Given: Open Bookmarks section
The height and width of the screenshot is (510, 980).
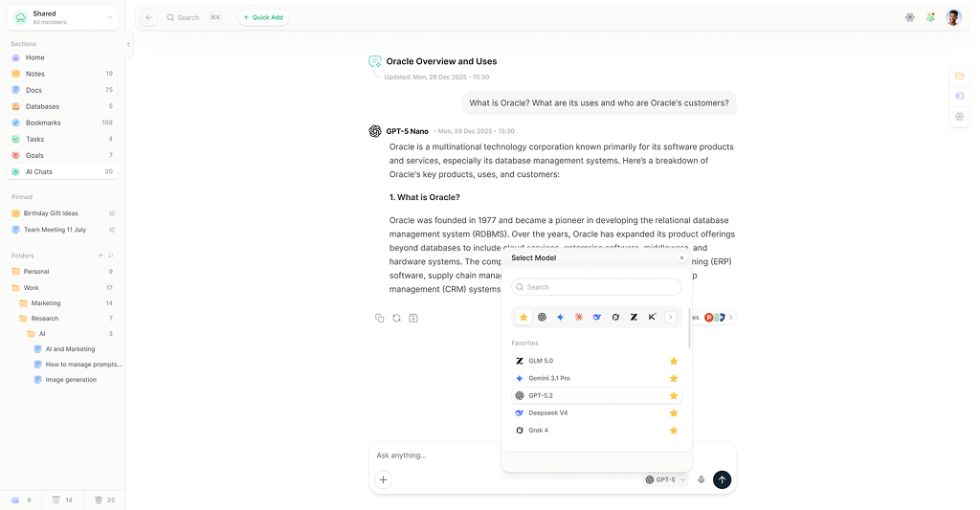Looking at the screenshot, I should 62,122.
